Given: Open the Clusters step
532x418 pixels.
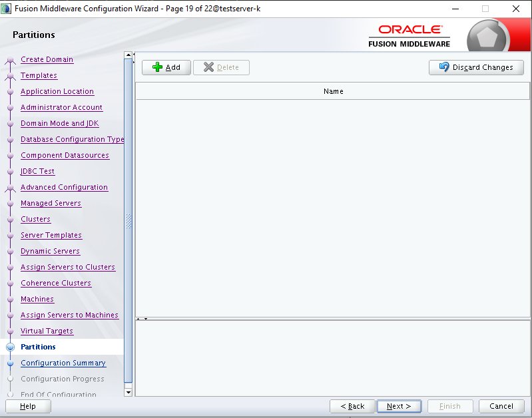Looking at the screenshot, I should [x=36, y=219].
